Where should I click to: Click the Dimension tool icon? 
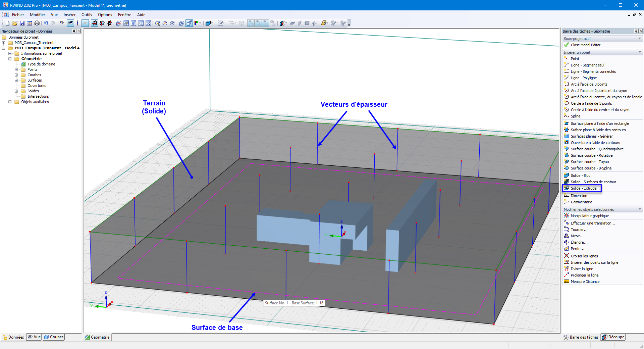567,196
